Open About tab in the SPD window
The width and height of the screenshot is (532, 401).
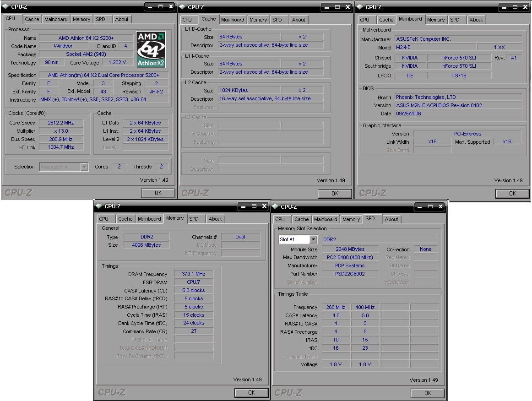(391, 219)
